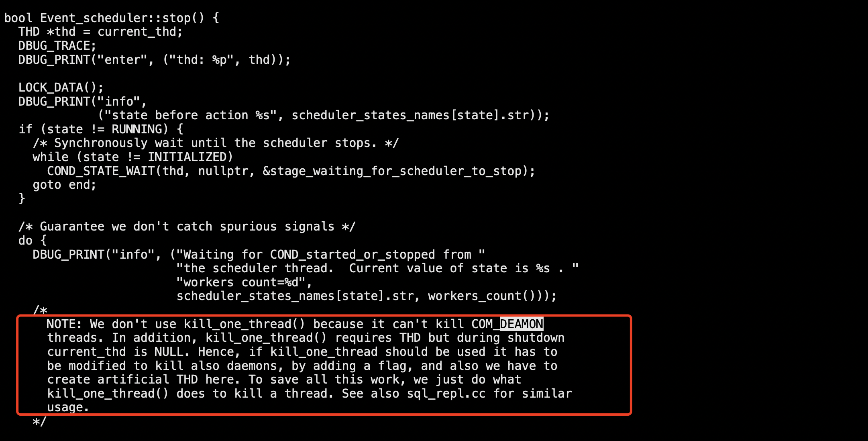Image resolution: width=868 pixels, height=441 pixels.
Task: Click the word usage. in comment
Action: [68, 408]
